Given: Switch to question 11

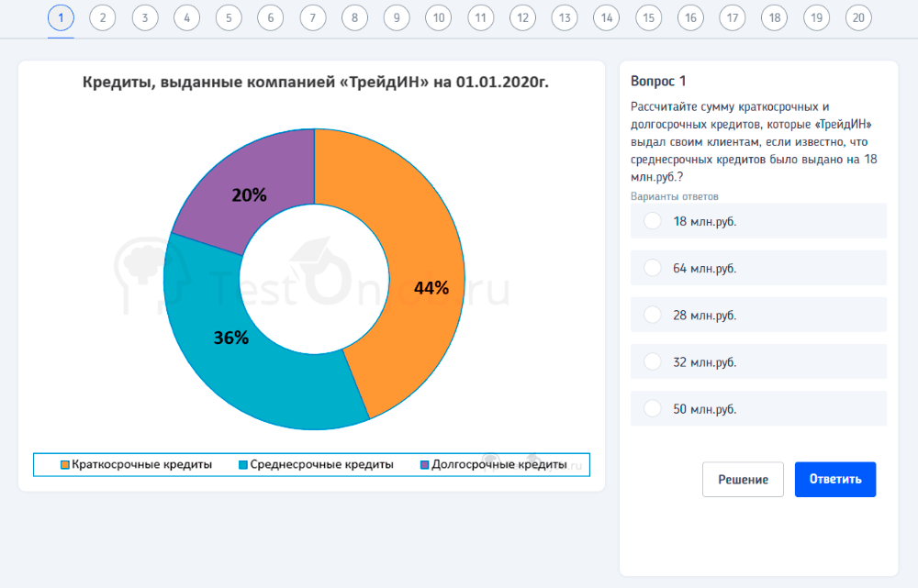Looking at the screenshot, I should click(481, 17).
